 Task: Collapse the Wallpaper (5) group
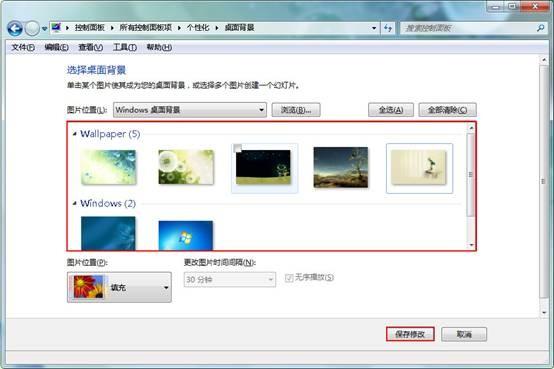coord(75,134)
